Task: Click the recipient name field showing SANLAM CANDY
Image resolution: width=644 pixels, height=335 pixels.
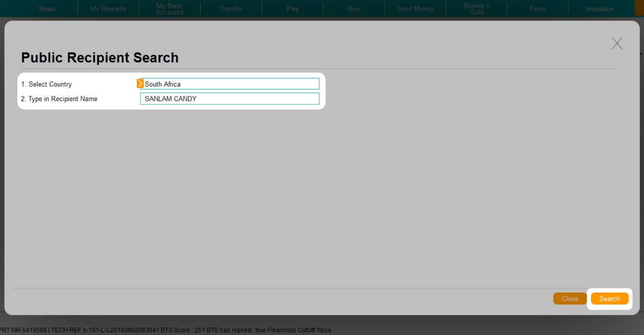Action: 230,99
